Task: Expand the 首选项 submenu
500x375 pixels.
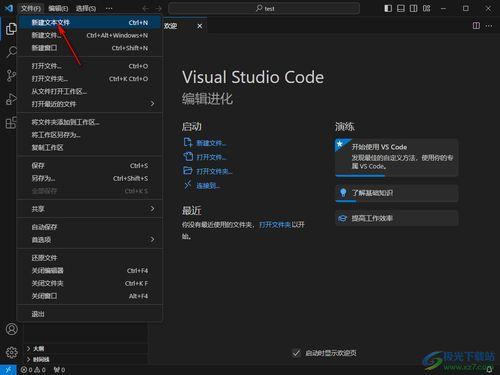Action: pos(89,240)
